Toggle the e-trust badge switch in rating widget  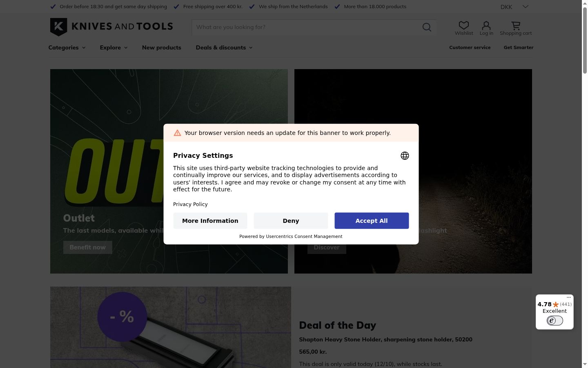click(555, 321)
